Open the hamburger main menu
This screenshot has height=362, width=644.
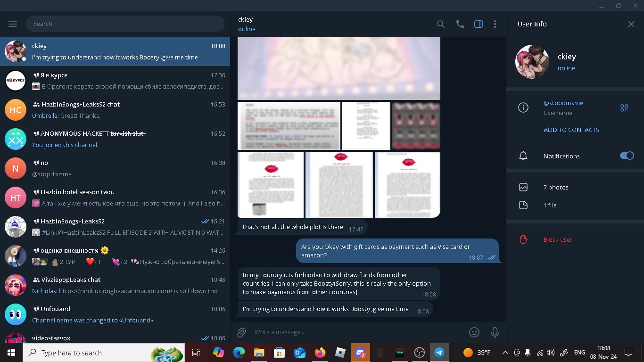13,24
